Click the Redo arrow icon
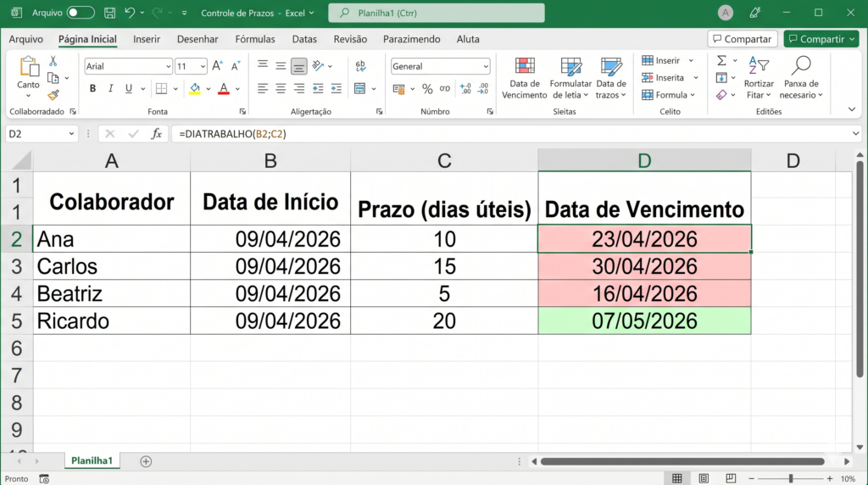Viewport: 868px width, 485px height. [x=157, y=13]
